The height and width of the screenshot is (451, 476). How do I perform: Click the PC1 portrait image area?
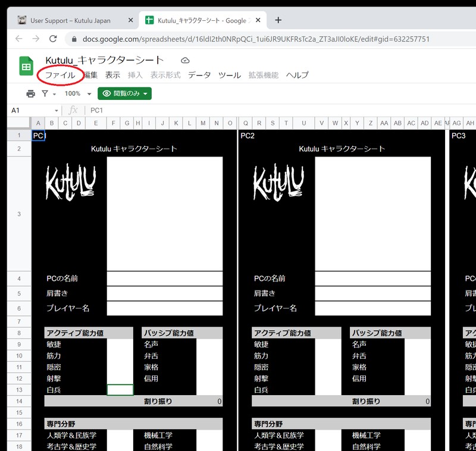click(x=165, y=214)
